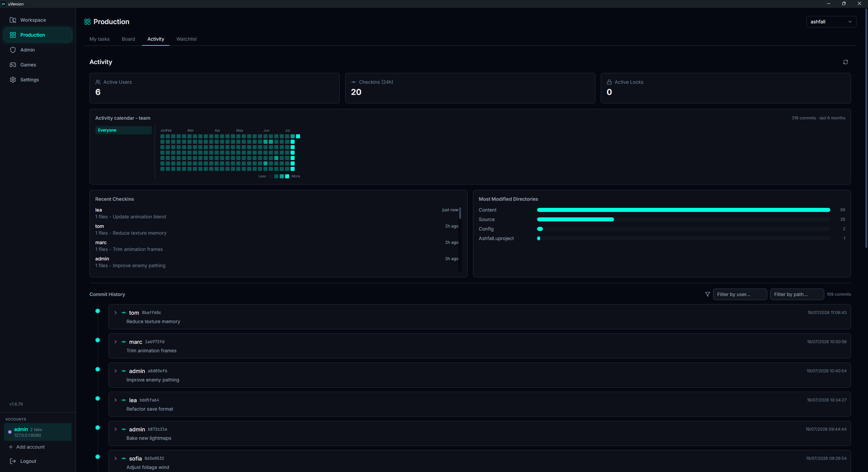Click the Production grid icon in sidebar
Viewport: 868px width, 472px height.
(13, 35)
